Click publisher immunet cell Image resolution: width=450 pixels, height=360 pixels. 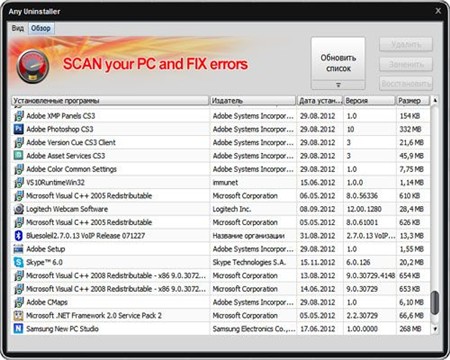225,182
